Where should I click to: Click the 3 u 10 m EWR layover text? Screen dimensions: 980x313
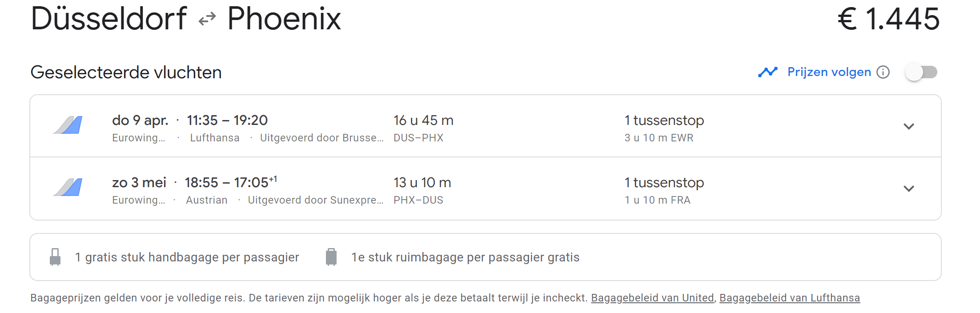(x=659, y=138)
